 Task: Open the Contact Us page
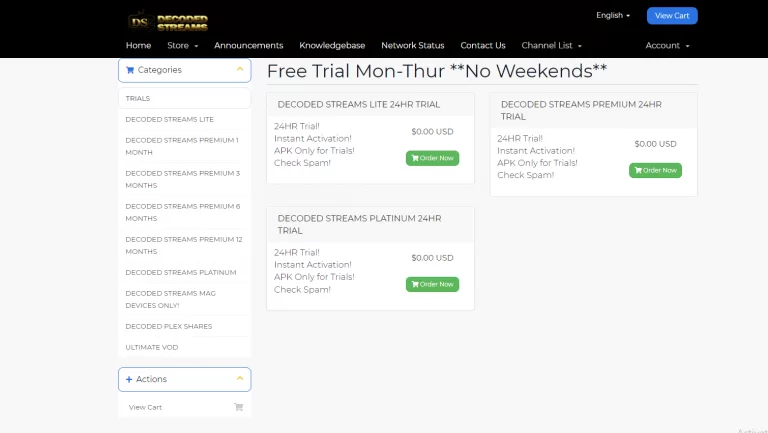(x=483, y=46)
